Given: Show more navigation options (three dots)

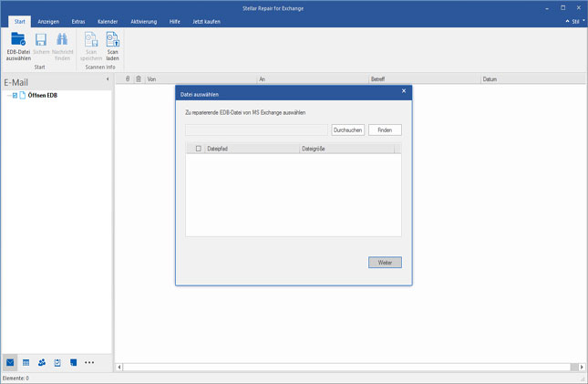Looking at the screenshot, I should tap(89, 362).
